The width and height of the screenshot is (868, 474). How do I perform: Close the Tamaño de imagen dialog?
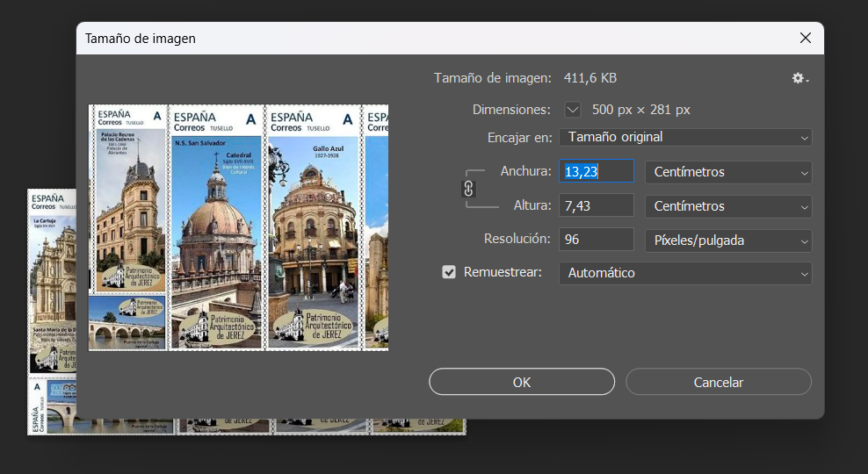(805, 38)
